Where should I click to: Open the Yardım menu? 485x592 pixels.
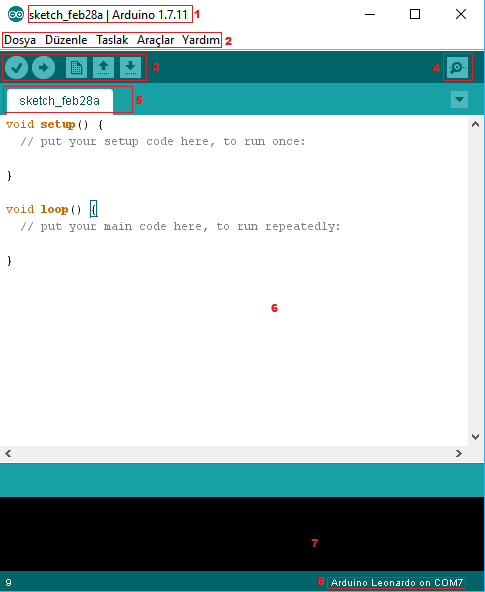(201, 40)
